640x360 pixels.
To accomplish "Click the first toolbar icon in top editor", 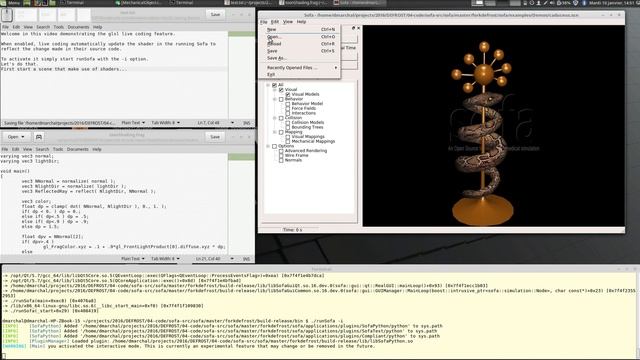I will click(x=7, y=15).
